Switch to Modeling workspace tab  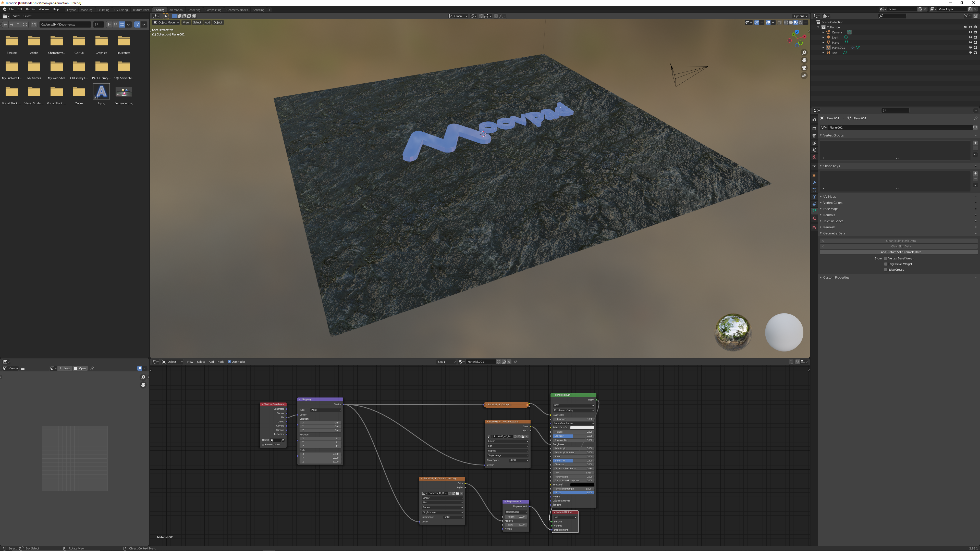tap(86, 10)
